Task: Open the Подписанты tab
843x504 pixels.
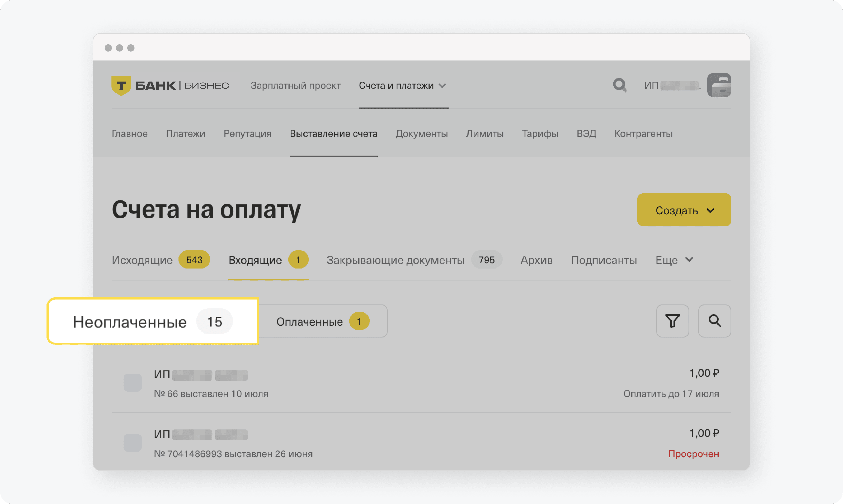Action: coord(604,260)
